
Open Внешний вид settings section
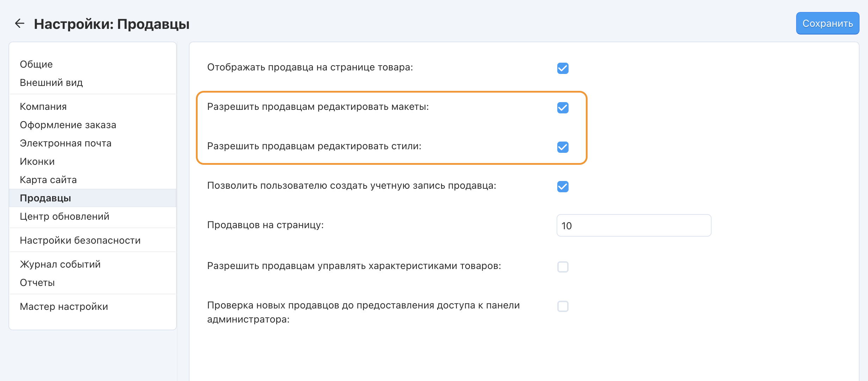click(51, 83)
